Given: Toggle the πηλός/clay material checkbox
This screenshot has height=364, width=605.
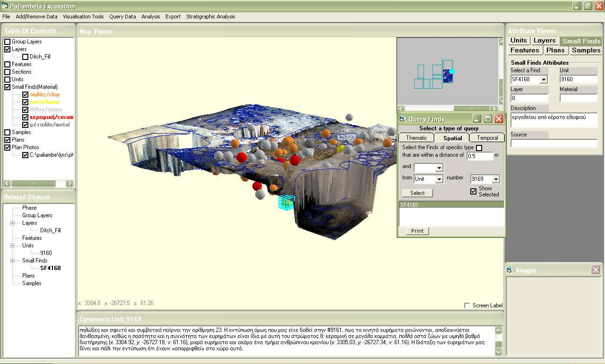Looking at the screenshot, I should coord(25,94).
